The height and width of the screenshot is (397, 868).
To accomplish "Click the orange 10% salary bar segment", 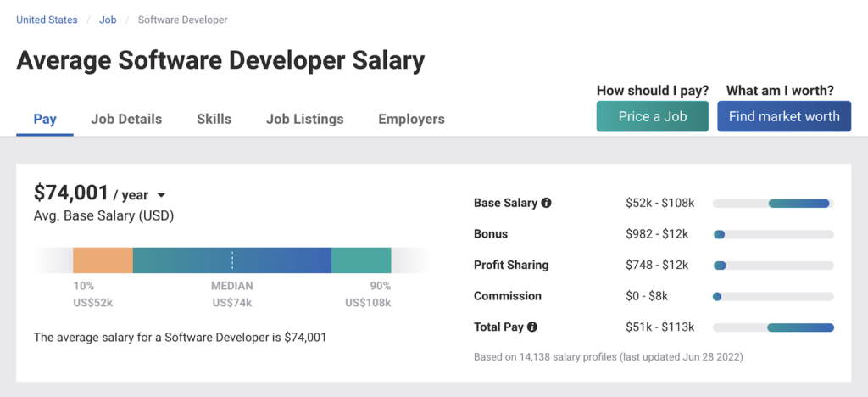I will click(x=103, y=260).
